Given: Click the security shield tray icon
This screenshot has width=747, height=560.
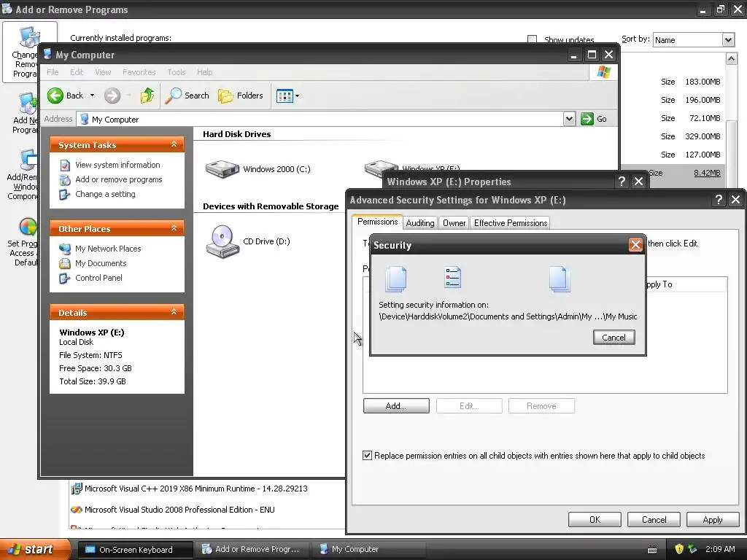Looking at the screenshot, I should 679,549.
